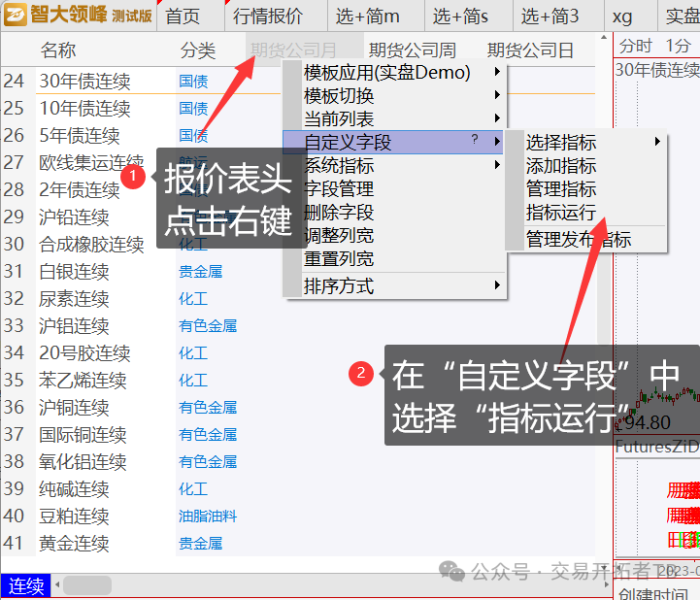Expand arrow beside 模板应用(实盘Demo)
Viewport: 700px width, 600px height.
tap(497, 72)
